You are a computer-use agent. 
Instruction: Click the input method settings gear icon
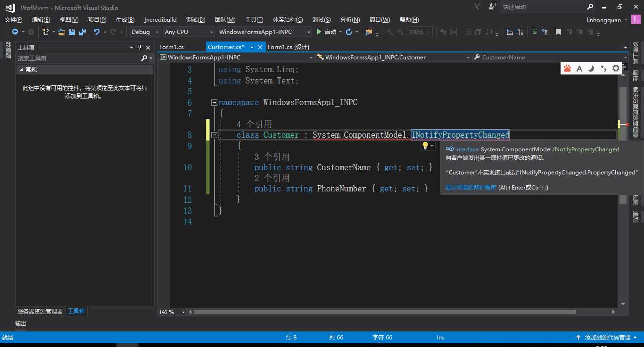(x=616, y=68)
